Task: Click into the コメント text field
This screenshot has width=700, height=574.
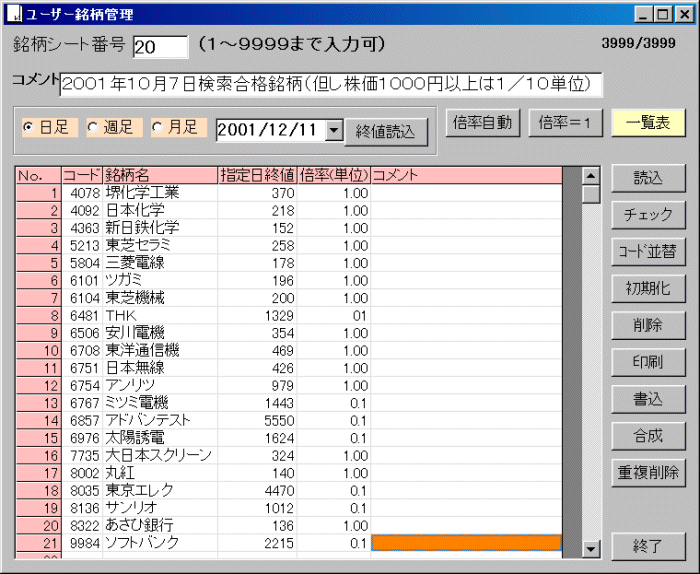Action: pos(331,84)
